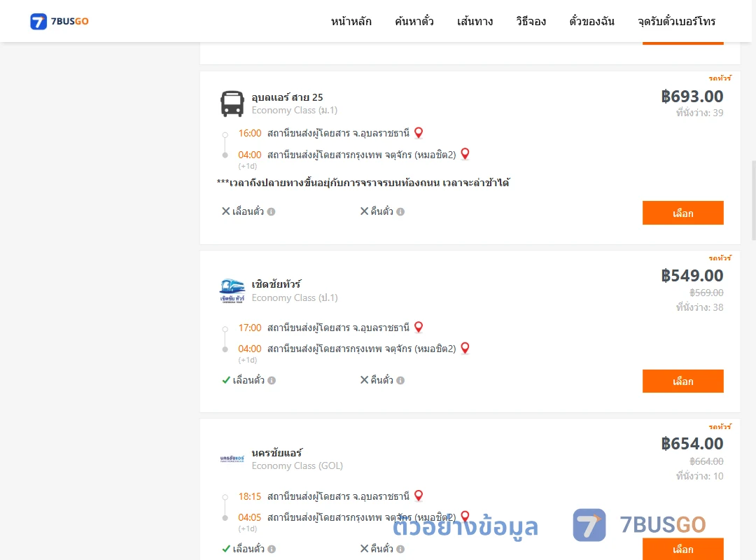Show เลื่อนตั๋ว info icon for อุบลแอร์

click(x=272, y=211)
